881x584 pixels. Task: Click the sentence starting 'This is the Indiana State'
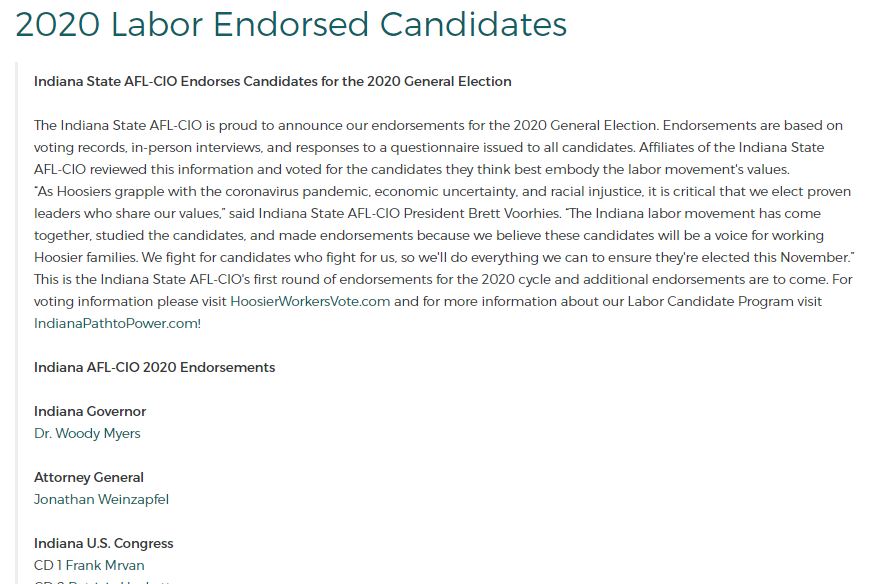[x=444, y=301]
